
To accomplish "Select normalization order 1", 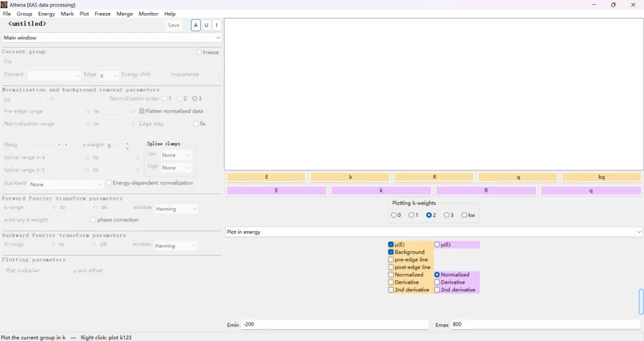I will [x=165, y=98].
